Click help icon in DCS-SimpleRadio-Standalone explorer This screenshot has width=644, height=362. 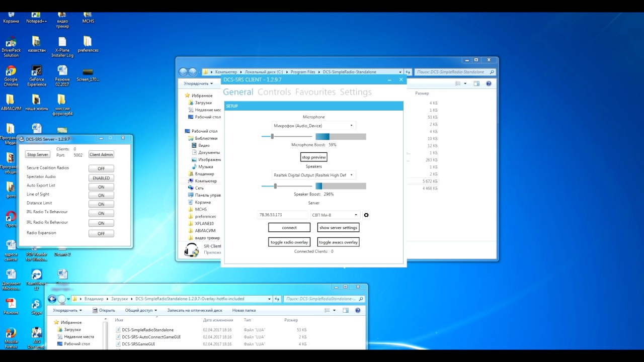pos(489,84)
